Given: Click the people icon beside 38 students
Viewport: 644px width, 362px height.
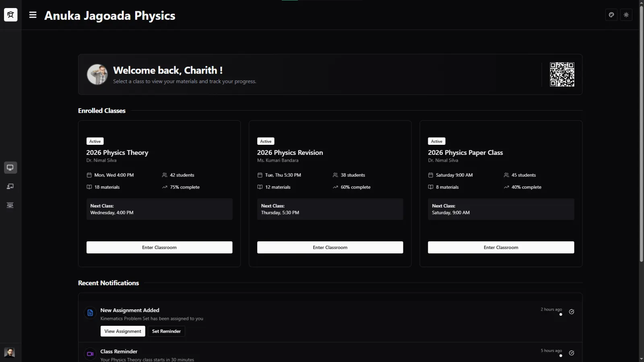Looking at the screenshot, I should [335, 175].
